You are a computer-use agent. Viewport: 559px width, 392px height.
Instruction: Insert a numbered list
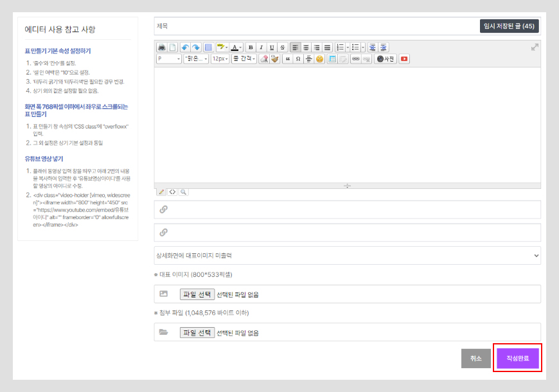tap(340, 47)
